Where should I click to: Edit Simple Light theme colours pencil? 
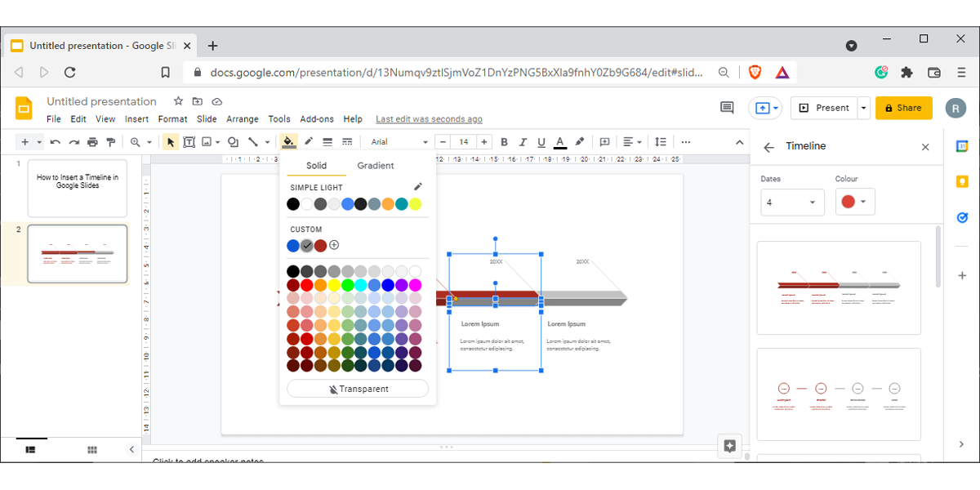pos(418,187)
